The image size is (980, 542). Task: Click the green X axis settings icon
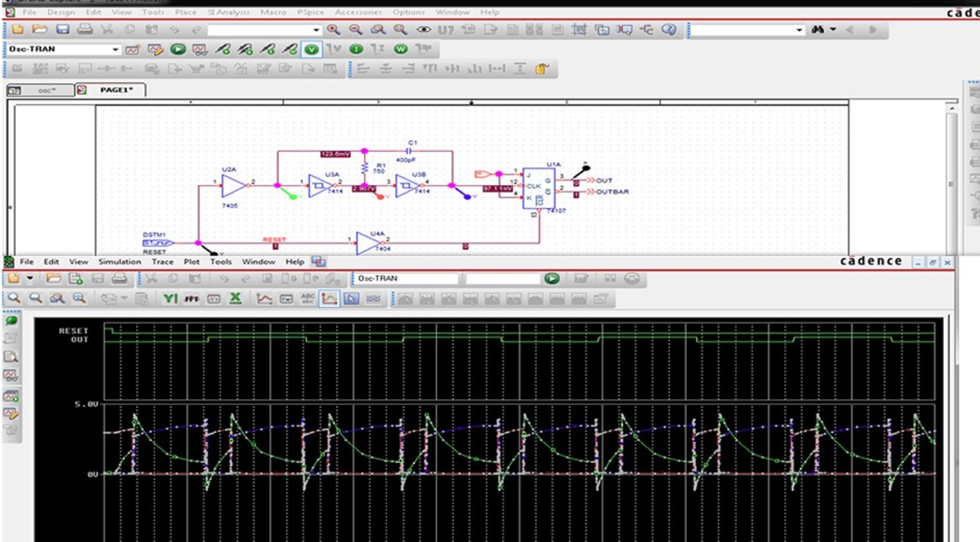[235, 299]
